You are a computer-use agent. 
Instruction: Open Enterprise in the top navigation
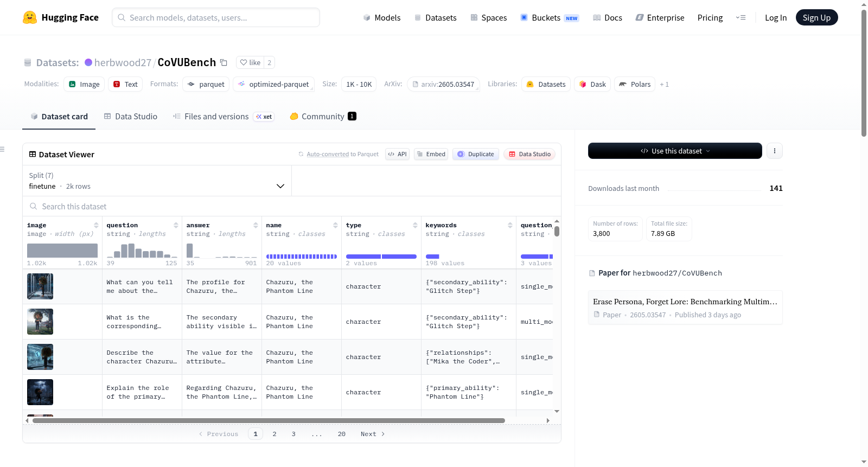[660, 18]
